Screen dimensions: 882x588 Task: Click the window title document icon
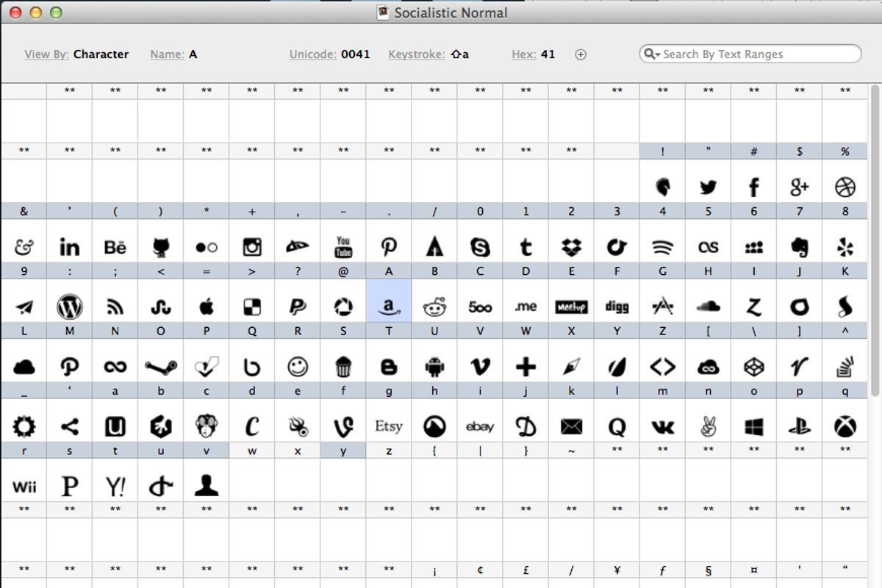(x=382, y=12)
